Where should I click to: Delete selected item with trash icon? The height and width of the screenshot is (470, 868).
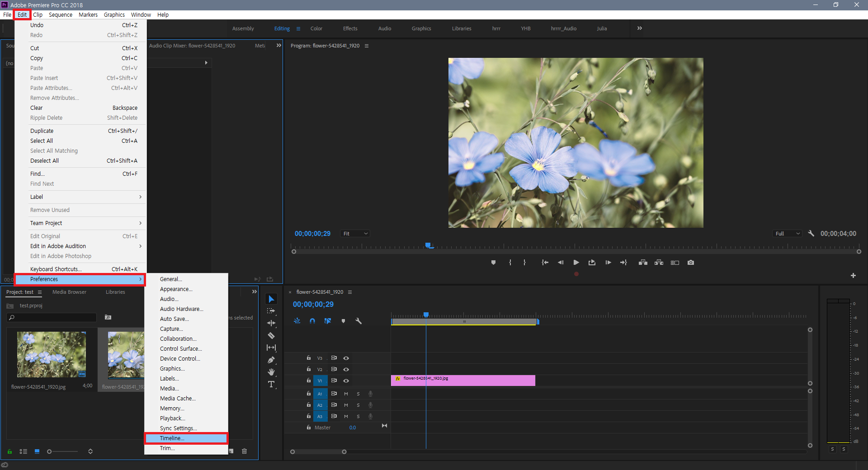tap(244, 451)
